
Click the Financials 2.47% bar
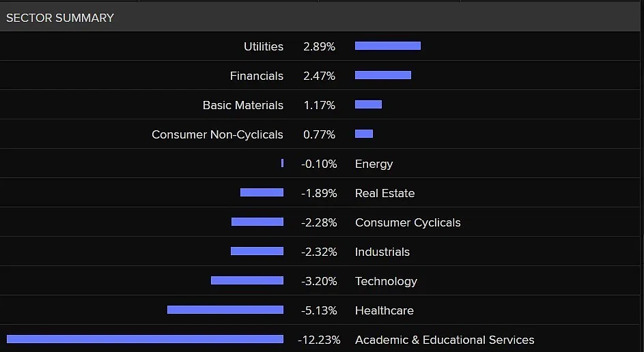(383, 75)
